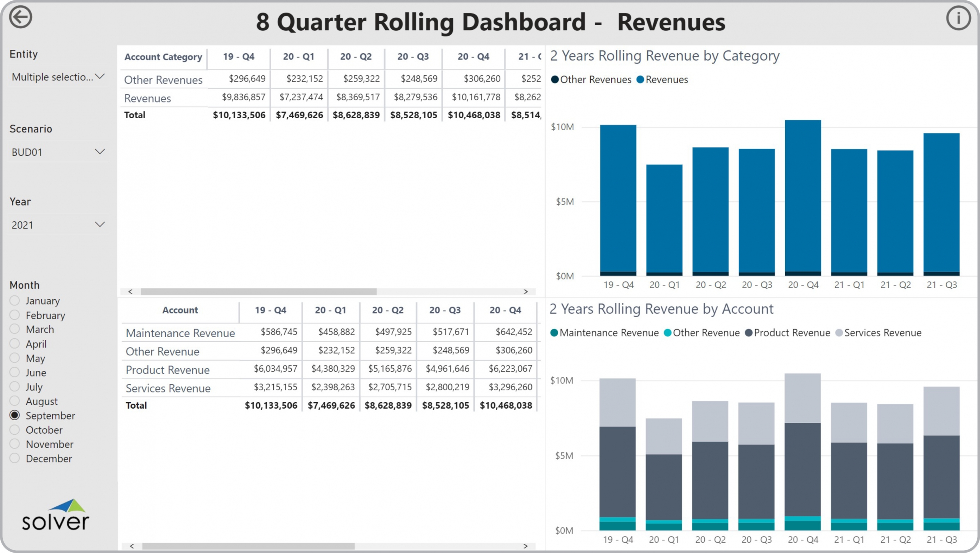The height and width of the screenshot is (553, 980).
Task: Select January in the Month filter
Action: [15, 300]
